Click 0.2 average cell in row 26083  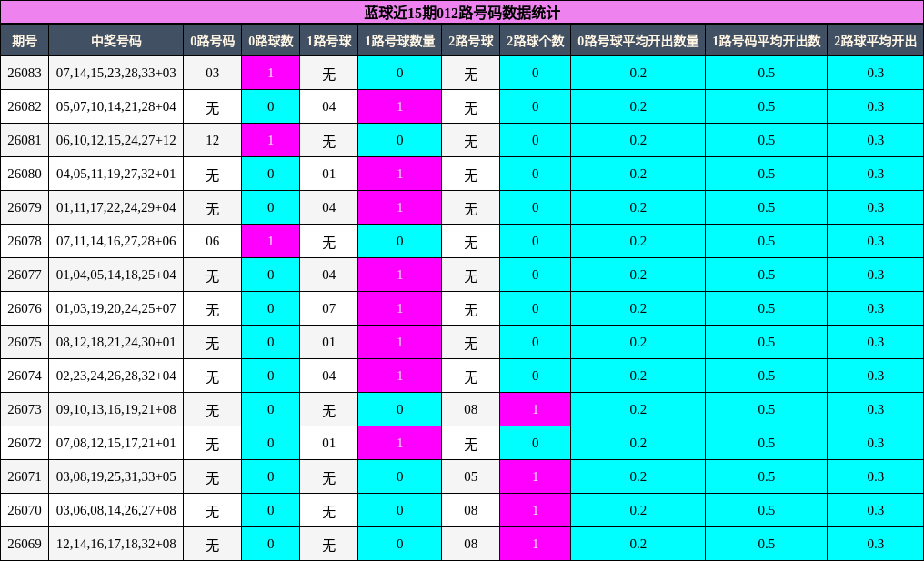(638, 73)
